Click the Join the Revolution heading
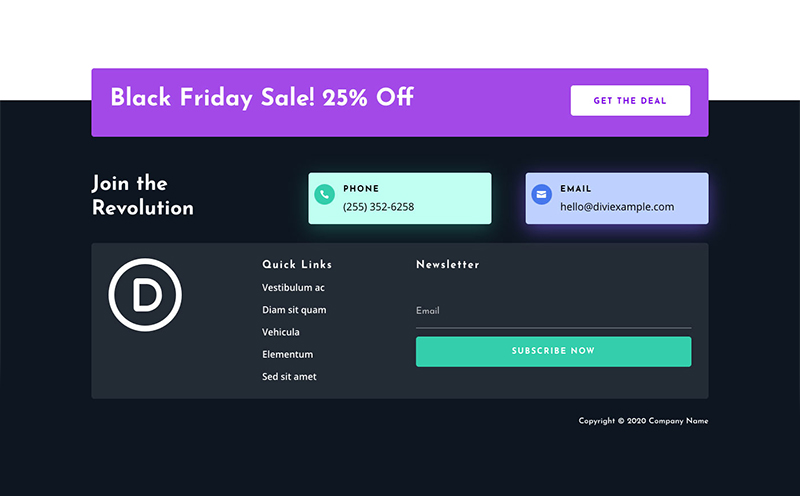Viewport: 800px width, 496px height. (143, 196)
